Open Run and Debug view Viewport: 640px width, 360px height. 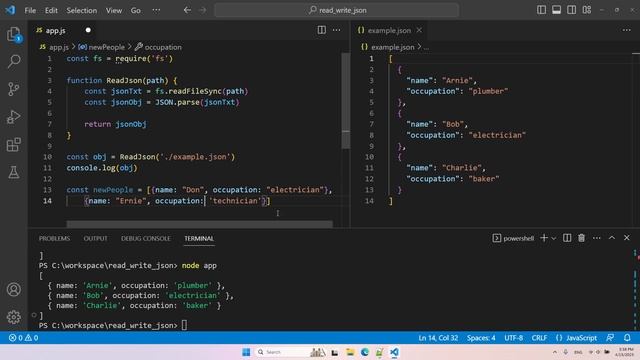point(13,117)
